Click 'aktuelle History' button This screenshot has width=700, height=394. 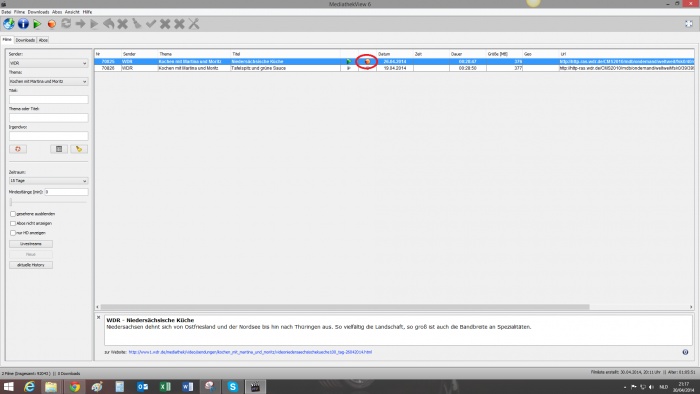[31, 265]
